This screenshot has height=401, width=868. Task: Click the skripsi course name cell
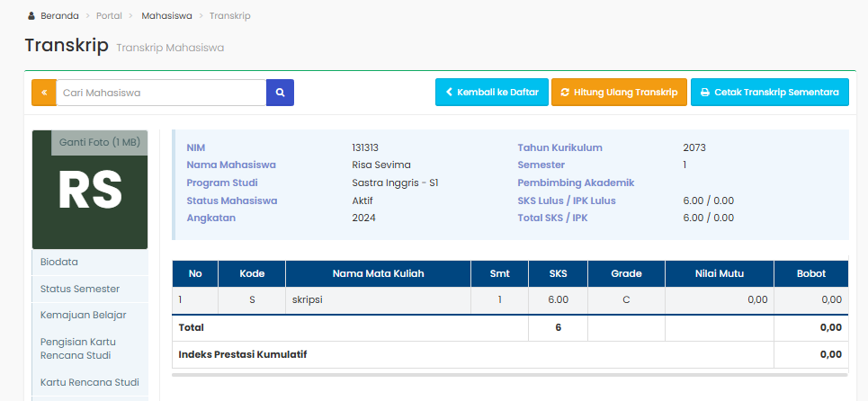coord(378,300)
